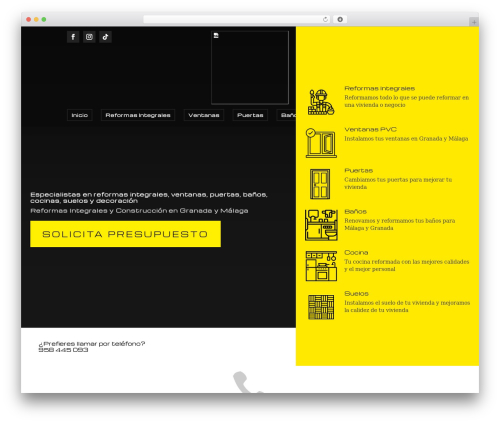
Task: Click the gray telephone handset icon
Action: [x=247, y=382]
